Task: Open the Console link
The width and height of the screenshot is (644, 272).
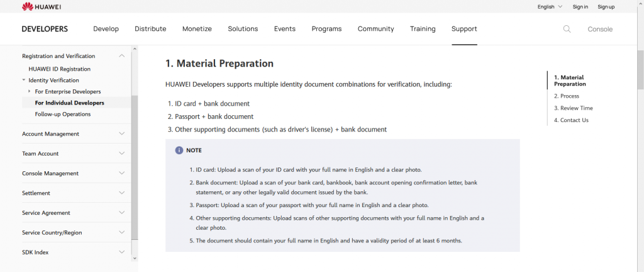Action: click(x=600, y=29)
